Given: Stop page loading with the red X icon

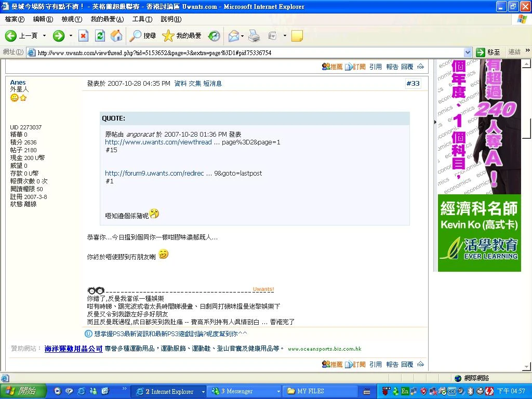Looking at the screenshot, I should pos(83,36).
